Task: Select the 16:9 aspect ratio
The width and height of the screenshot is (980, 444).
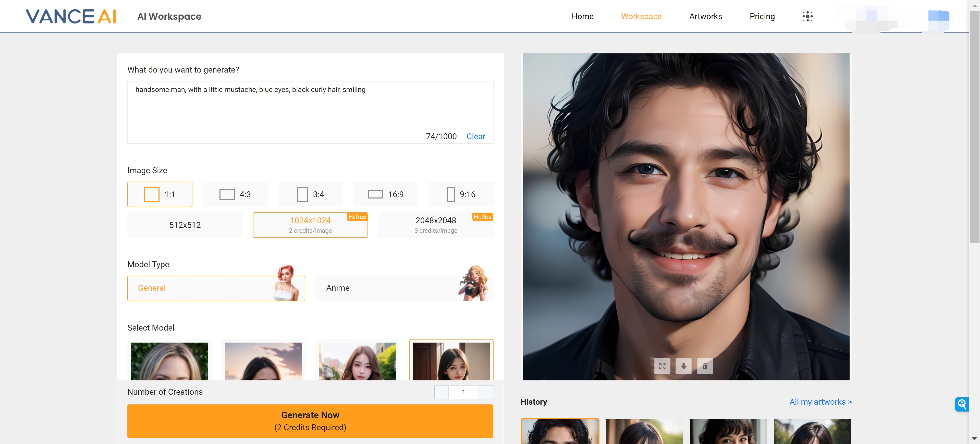Action: click(x=385, y=194)
